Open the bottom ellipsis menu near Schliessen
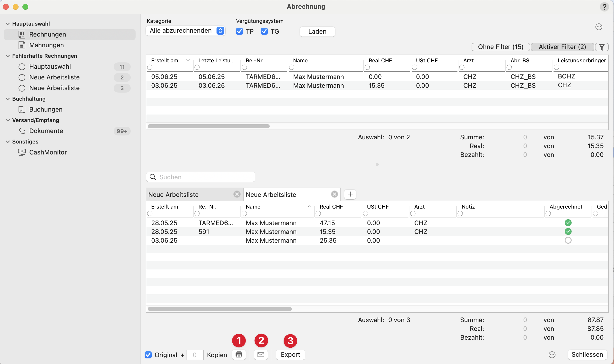 (552, 355)
